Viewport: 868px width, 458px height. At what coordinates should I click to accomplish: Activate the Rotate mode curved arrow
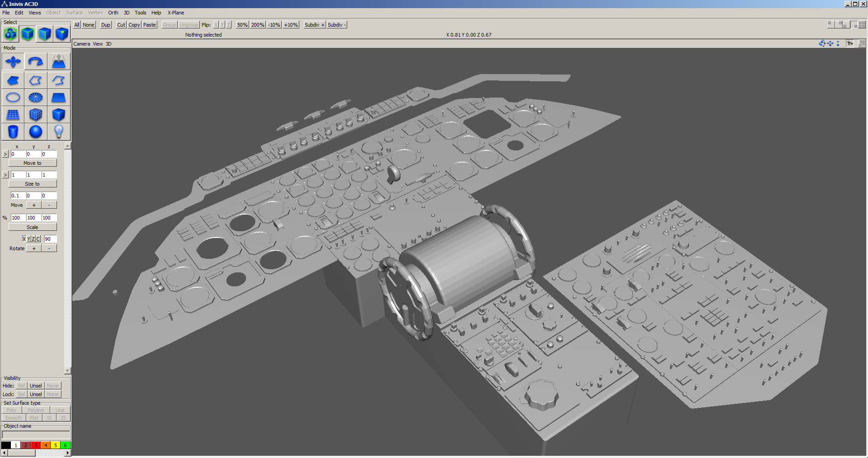[x=36, y=61]
